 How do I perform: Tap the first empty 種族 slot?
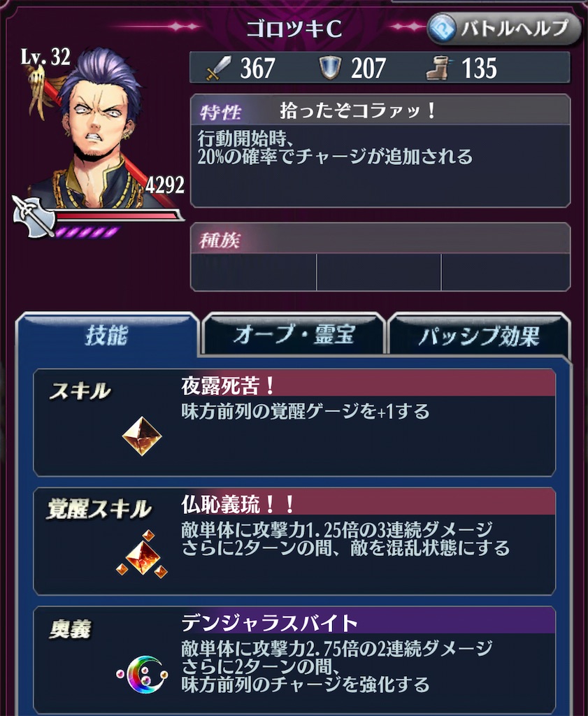pos(253,272)
